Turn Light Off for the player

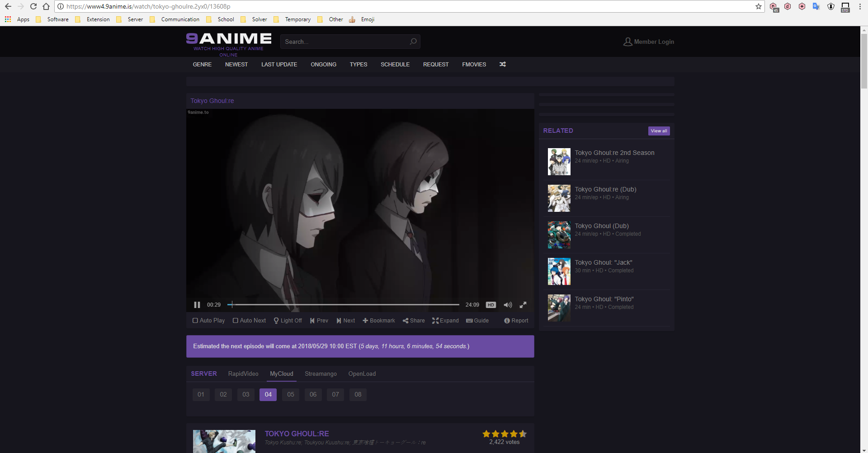(x=288, y=321)
